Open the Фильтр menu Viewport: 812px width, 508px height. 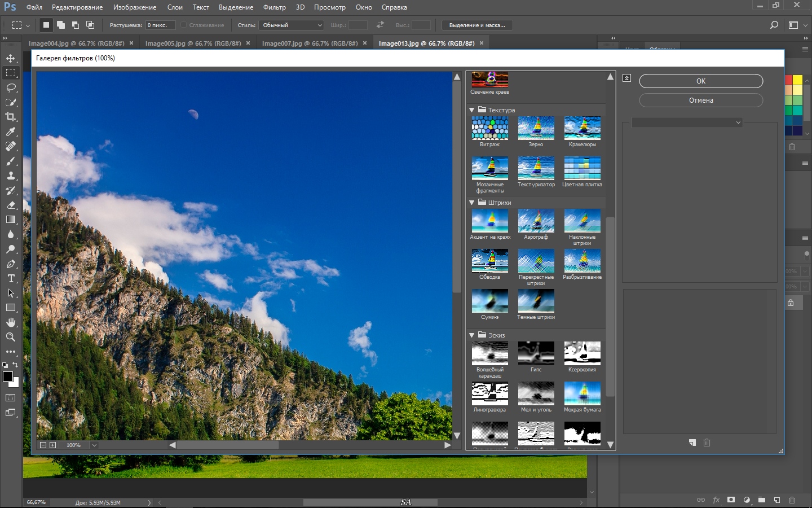tap(274, 7)
